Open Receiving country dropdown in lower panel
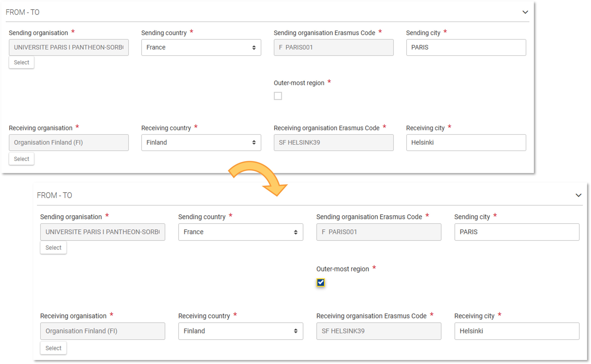This screenshot has height=364, width=591. (241, 331)
